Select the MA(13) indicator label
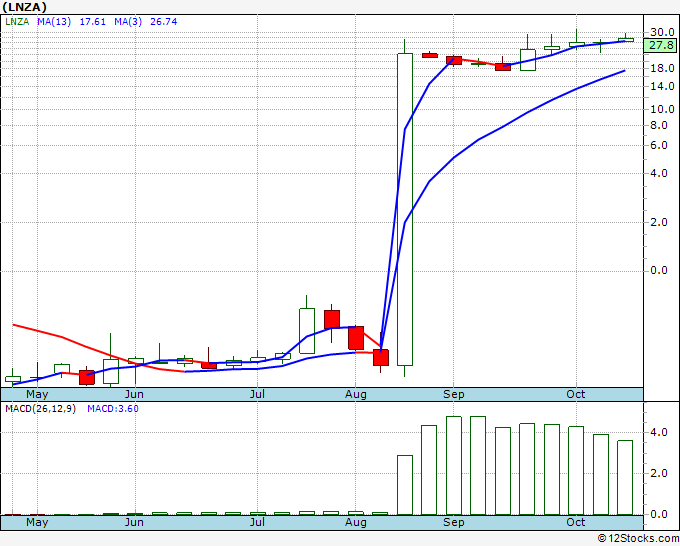Viewport: 680px width, 546px height. point(54,22)
